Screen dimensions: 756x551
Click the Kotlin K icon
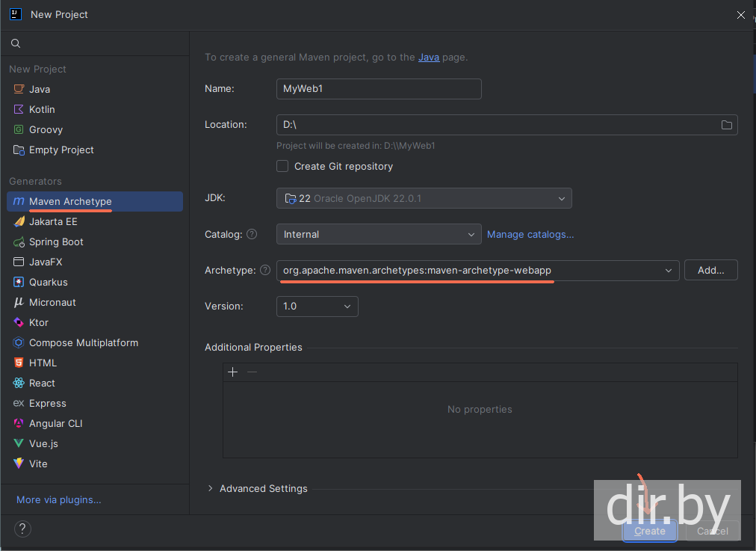click(x=19, y=109)
